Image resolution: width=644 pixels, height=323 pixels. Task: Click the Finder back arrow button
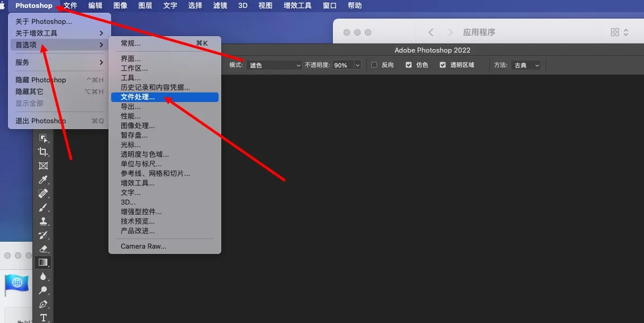[431, 32]
